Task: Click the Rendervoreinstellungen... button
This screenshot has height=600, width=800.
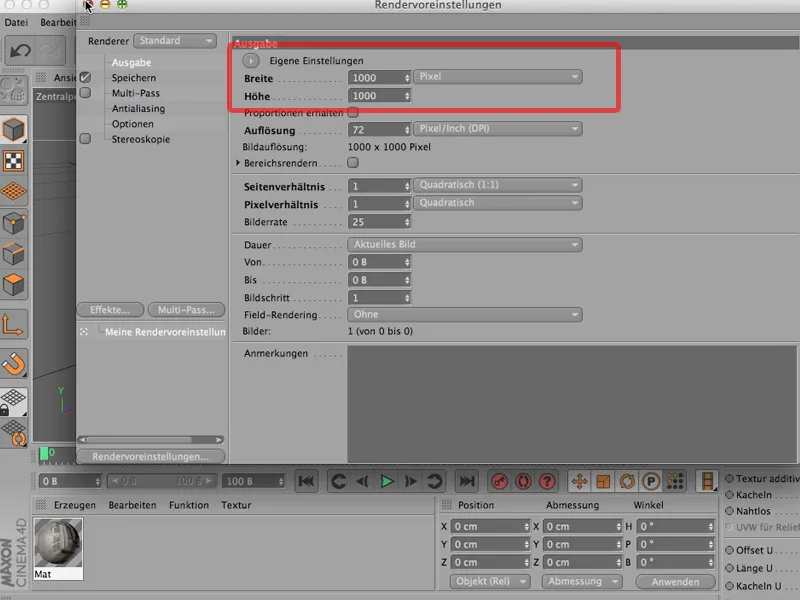Action: coord(151,457)
